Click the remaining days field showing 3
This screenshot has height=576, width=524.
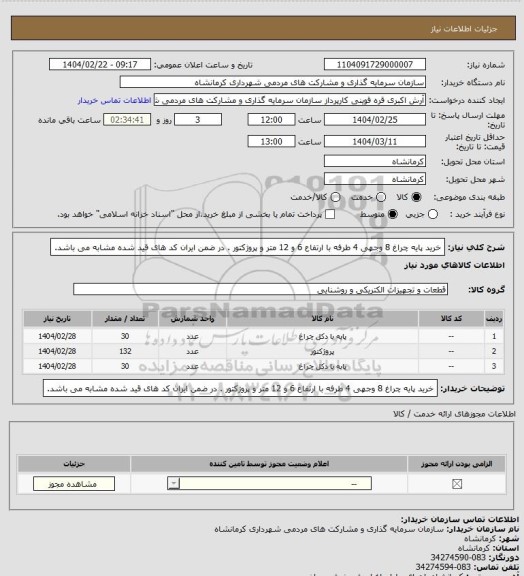pyautogui.click(x=198, y=120)
